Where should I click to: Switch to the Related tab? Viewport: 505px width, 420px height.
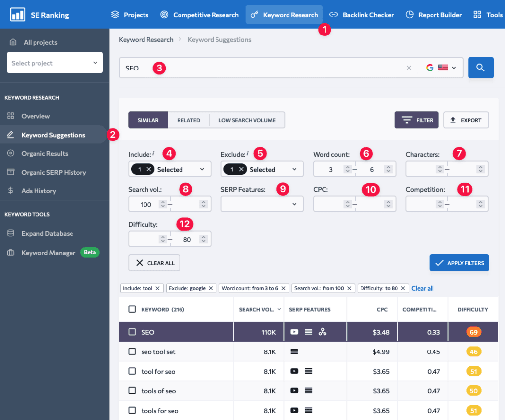point(188,120)
